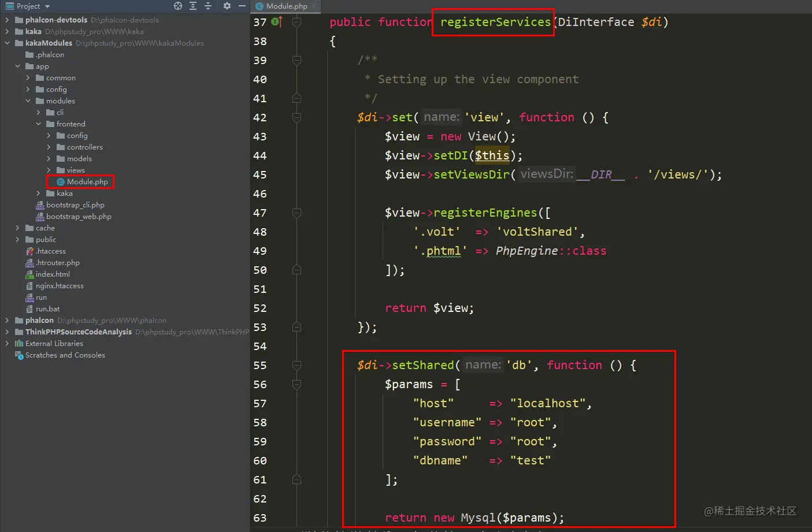Collapse the kakaModules project node
The height and width of the screenshot is (532, 812).
coord(7,43)
